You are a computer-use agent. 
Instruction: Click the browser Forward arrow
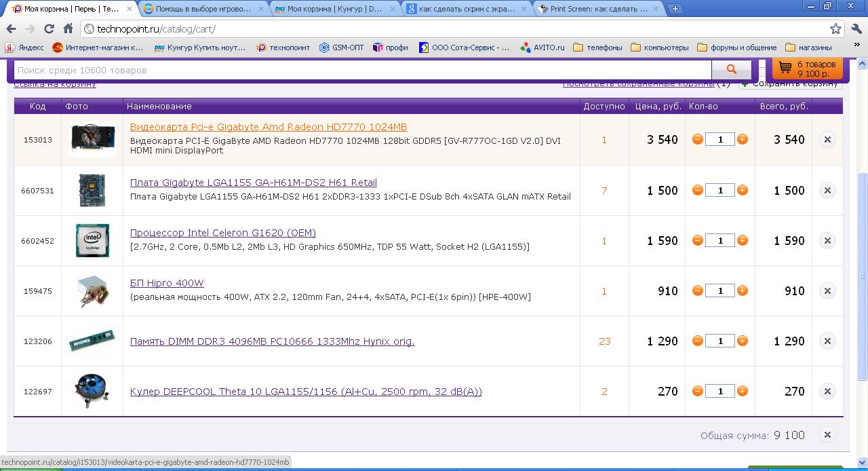point(30,29)
